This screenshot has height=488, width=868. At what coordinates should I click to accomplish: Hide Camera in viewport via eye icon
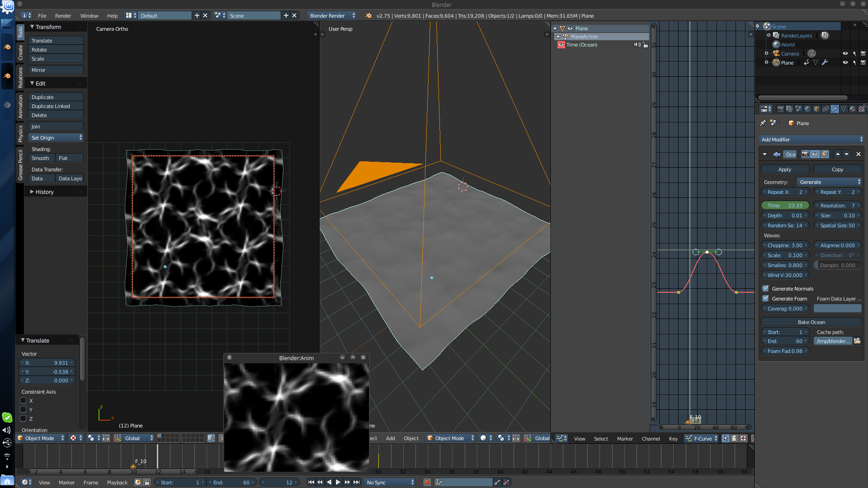(845, 53)
